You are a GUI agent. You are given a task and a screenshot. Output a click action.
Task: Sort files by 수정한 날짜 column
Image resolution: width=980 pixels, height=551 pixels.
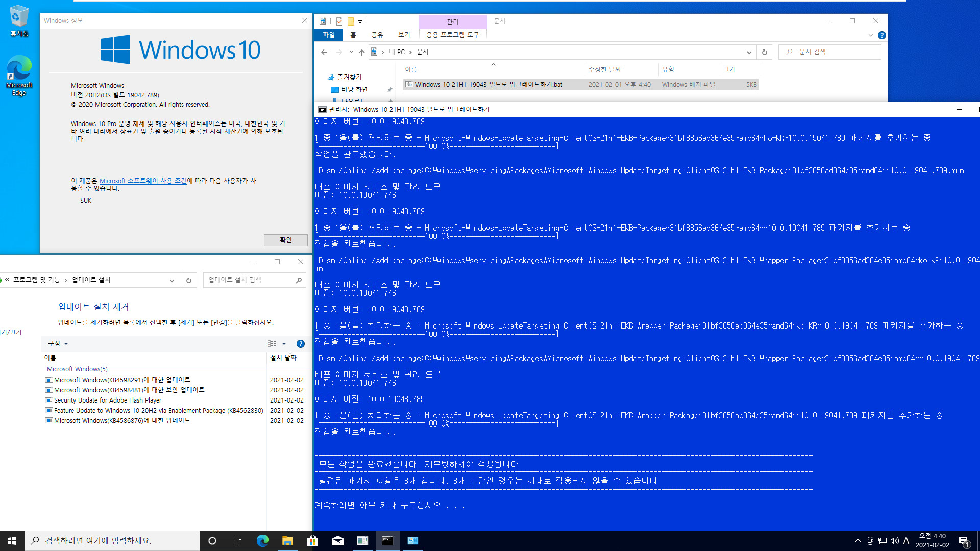(x=622, y=69)
